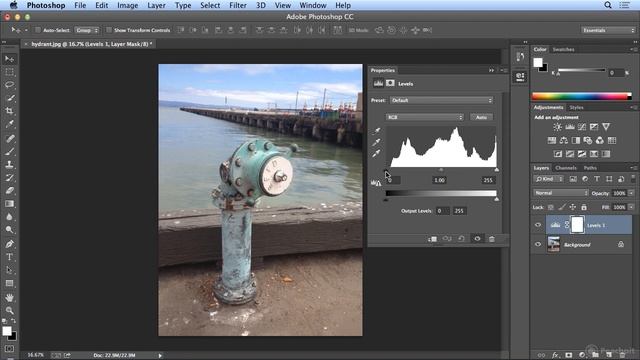Image resolution: width=640 pixels, height=360 pixels.
Task: Select the Rectangular Marquee tool
Action: pos(9,72)
